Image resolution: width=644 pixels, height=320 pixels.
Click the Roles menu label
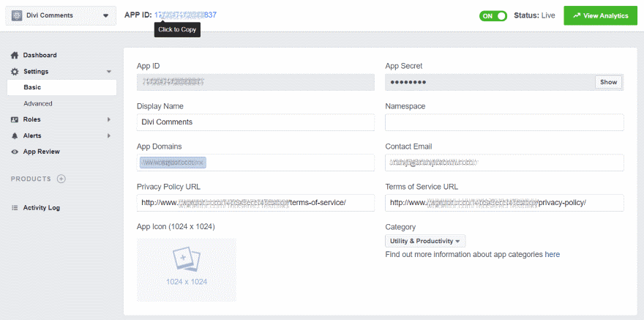(x=32, y=119)
